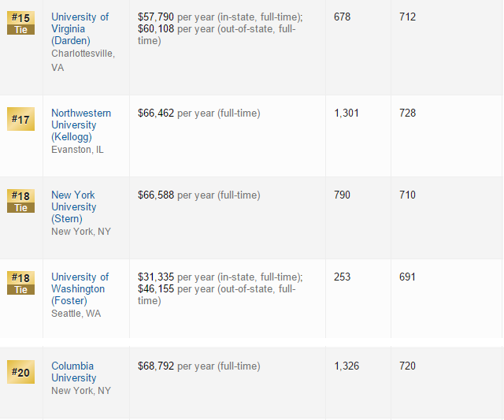Click Northwestern's 728 score
This screenshot has width=504, height=420.
407,113
